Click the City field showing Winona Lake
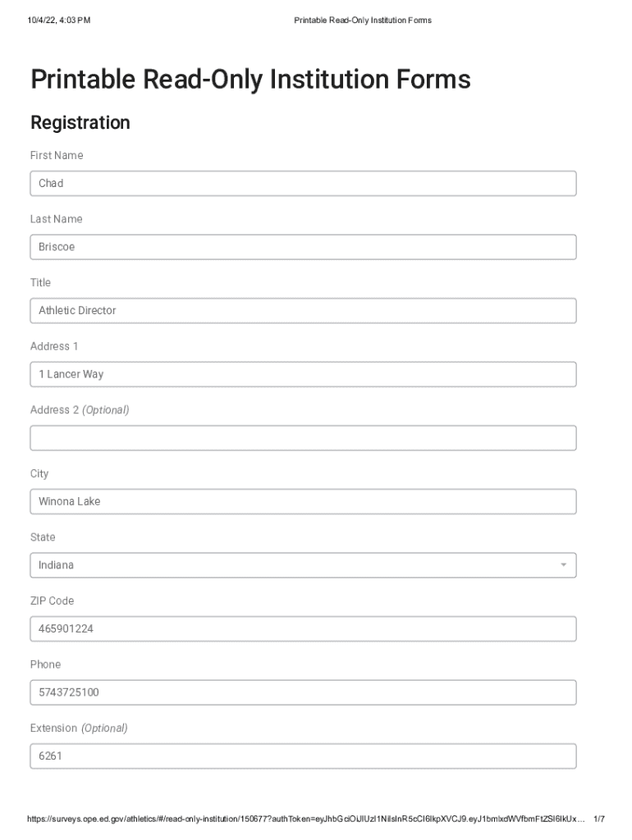 click(303, 501)
